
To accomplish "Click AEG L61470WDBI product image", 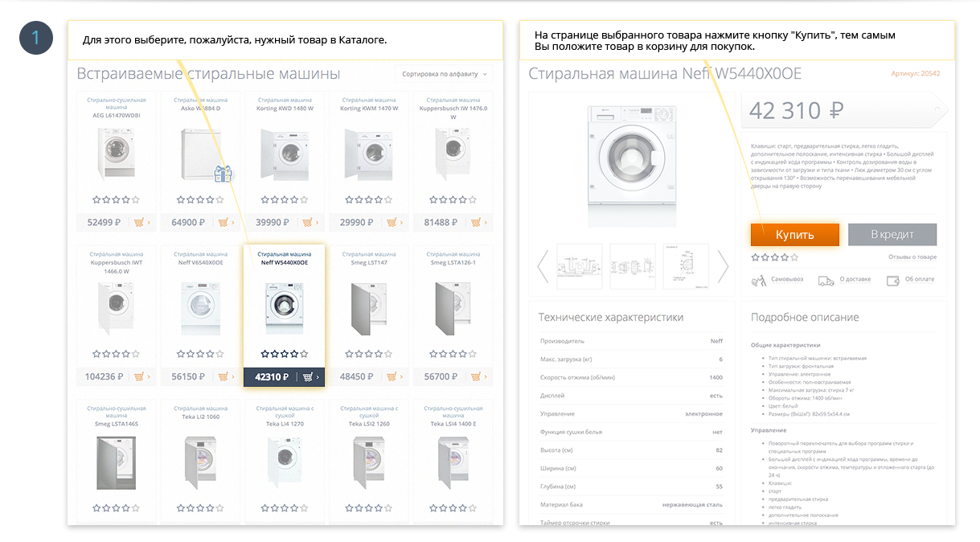I will [x=116, y=154].
